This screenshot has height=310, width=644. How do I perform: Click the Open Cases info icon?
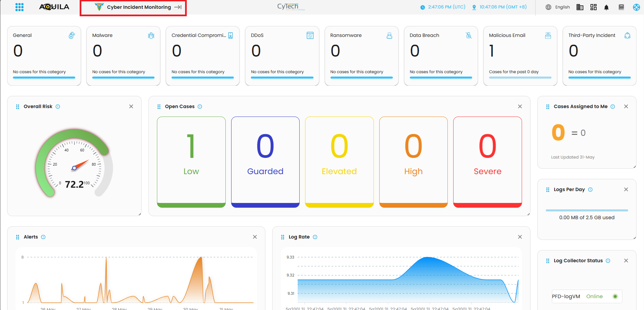pos(200,106)
